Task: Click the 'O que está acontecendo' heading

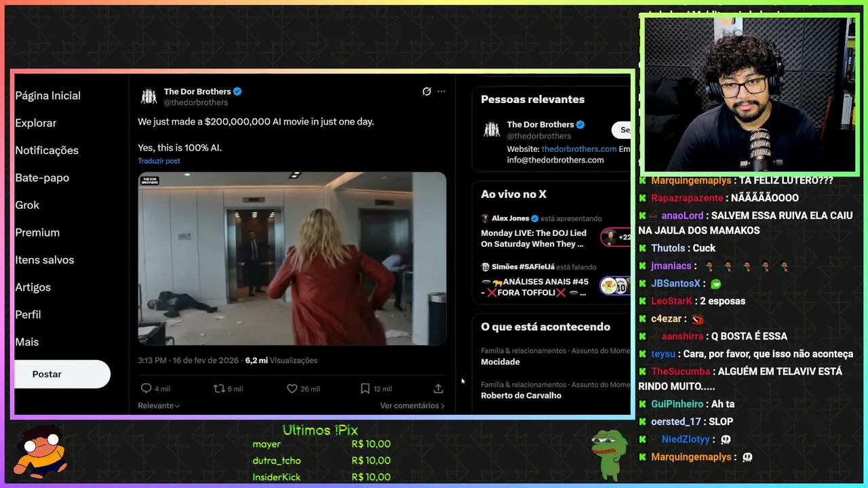Action: (x=545, y=327)
